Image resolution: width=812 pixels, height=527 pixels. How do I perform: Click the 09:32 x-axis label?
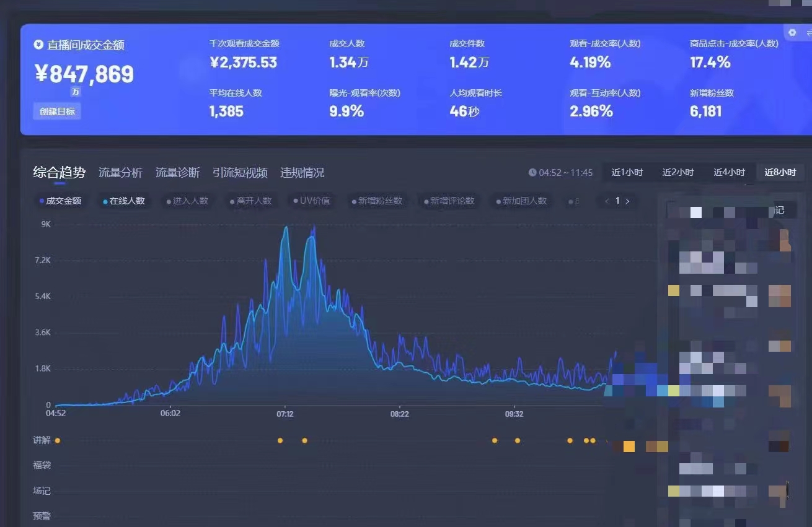coord(514,414)
